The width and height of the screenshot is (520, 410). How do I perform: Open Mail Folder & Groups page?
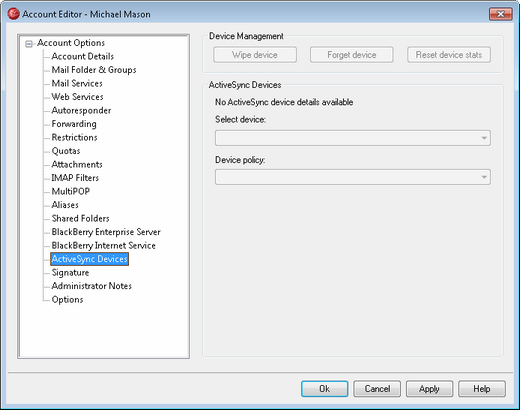tap(94, 70)
